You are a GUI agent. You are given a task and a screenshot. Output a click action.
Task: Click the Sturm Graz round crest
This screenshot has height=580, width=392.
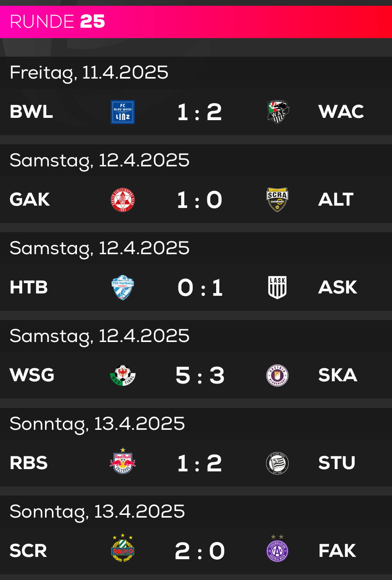277,463
